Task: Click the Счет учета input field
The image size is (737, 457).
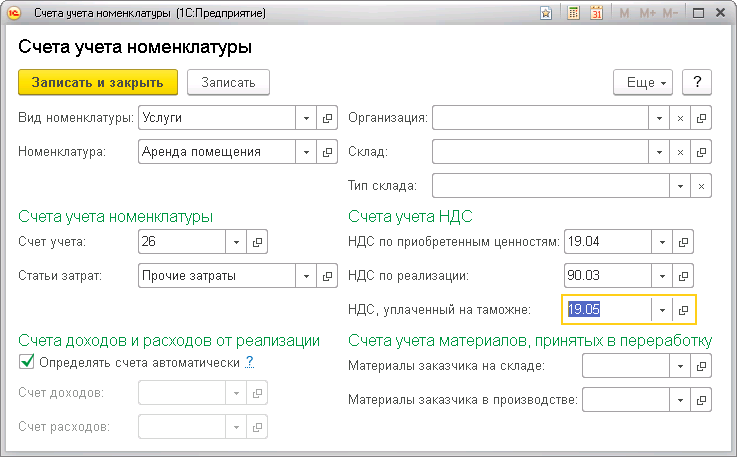Action: [182, 242]
